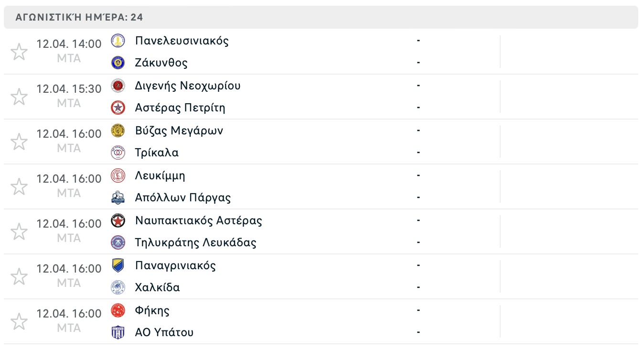Open the Ναυπακτιακός Αστέρας team name
This screenshot has width=644, height=351.
(x=199, y=220)
